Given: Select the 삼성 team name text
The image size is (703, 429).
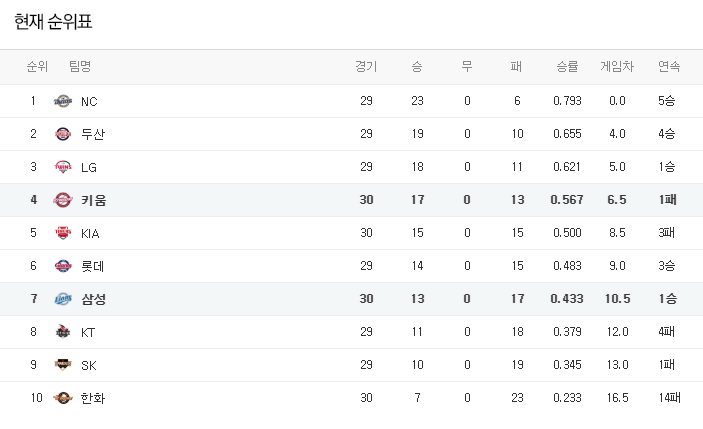Looking at the screenshot, I should coord(93,299).
